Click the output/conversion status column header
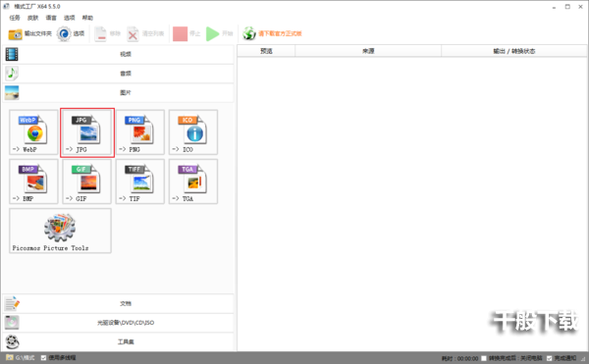 pyautogui.click(x=513, y=51)
